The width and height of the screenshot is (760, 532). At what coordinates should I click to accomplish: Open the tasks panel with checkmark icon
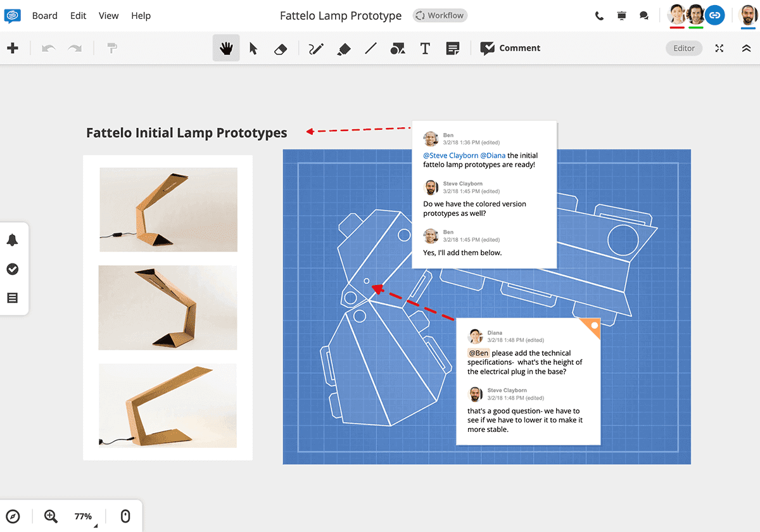coord(13,269)
